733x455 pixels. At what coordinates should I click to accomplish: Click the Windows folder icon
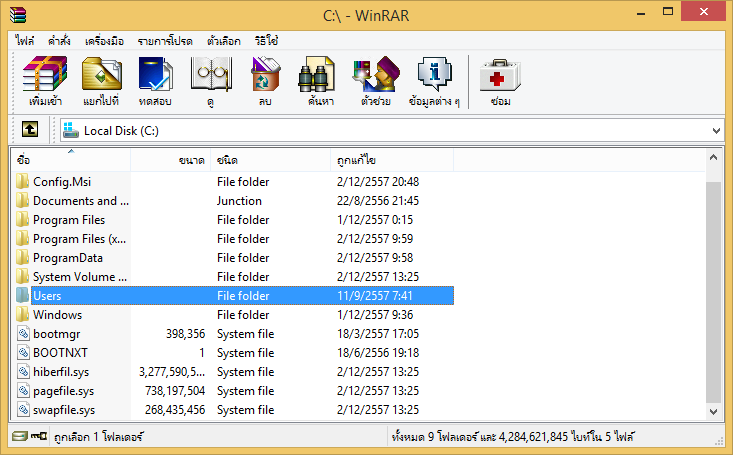point(22,314)
